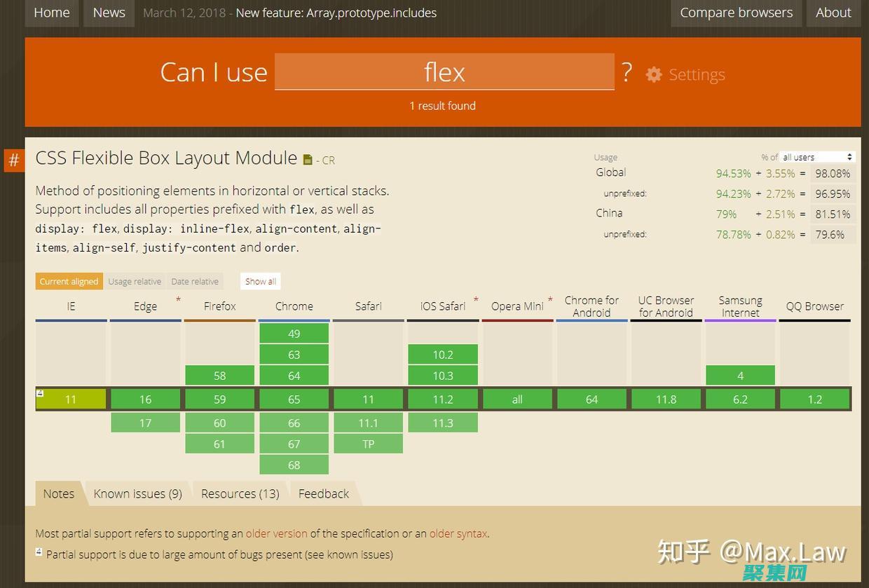
Task: Follow the 'older syntax' link
Action: tap(458, 533)
